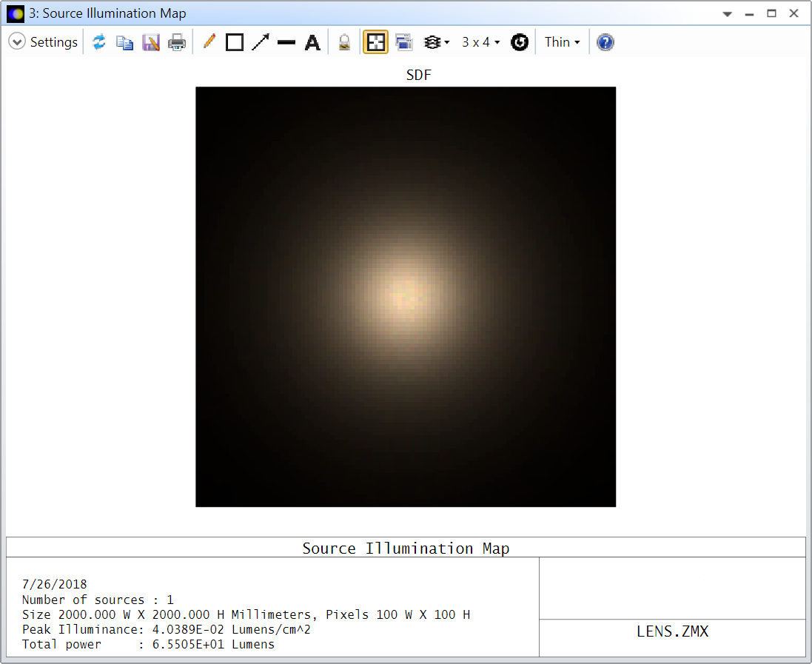Select the pencil annotation tool
Image resolution: width=812 pixels, height=664 pixels.
[x=209, y=42]
